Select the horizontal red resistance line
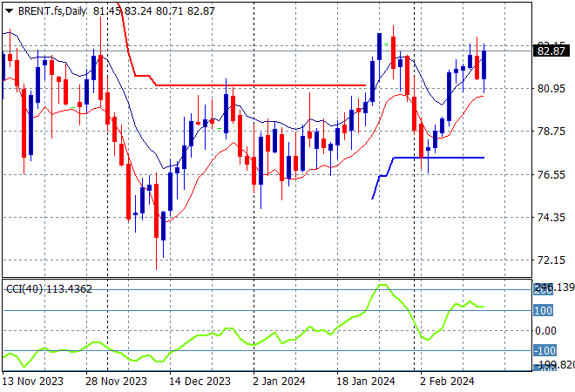The image size is (575, 392). [261, 85]
